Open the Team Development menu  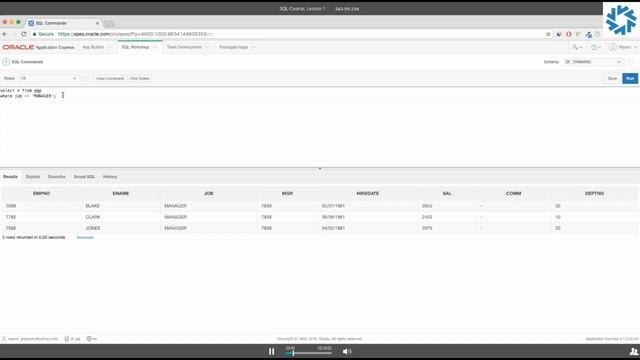tap(184, 47)
